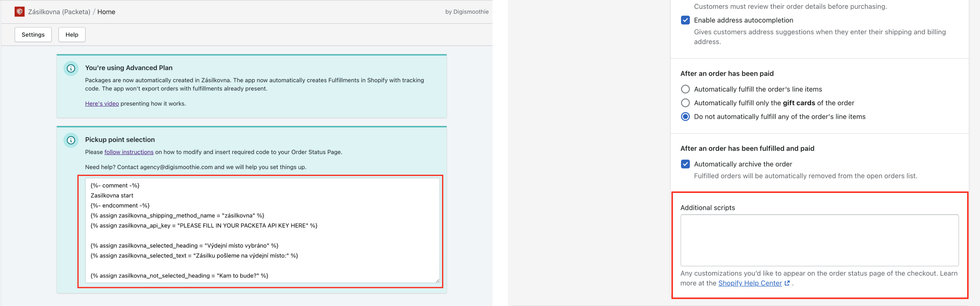This screenshot has width=980, height=306.
Task: Open the 'Here's video' link
Action: 102,104
